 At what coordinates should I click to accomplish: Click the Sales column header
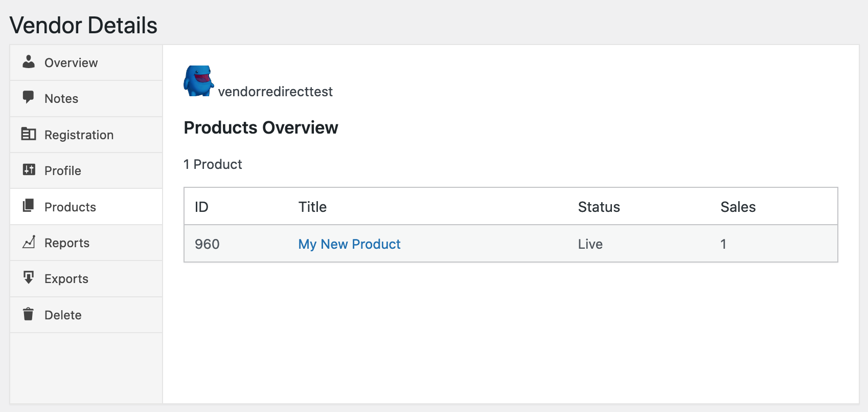(x=738, y=207)
